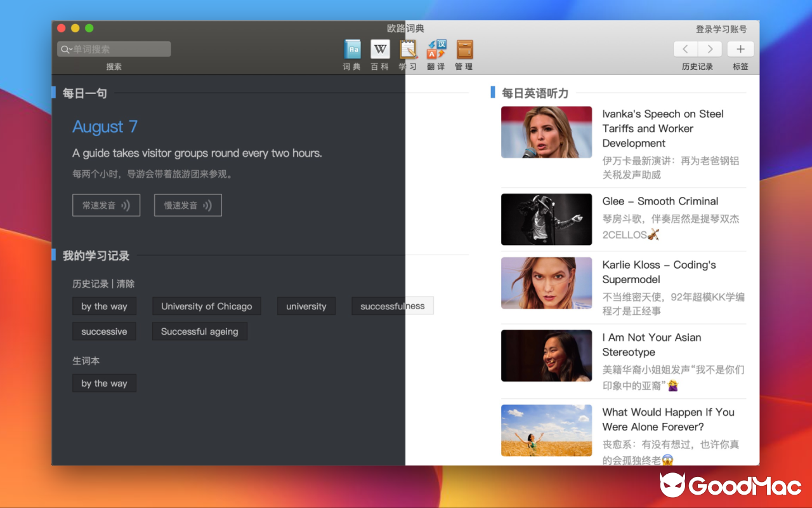Image resolution: width=812 pixels, height=508 pixels.
Task: Open Ivanka's Speech on Steel Tariffs article
Action: 663,128
